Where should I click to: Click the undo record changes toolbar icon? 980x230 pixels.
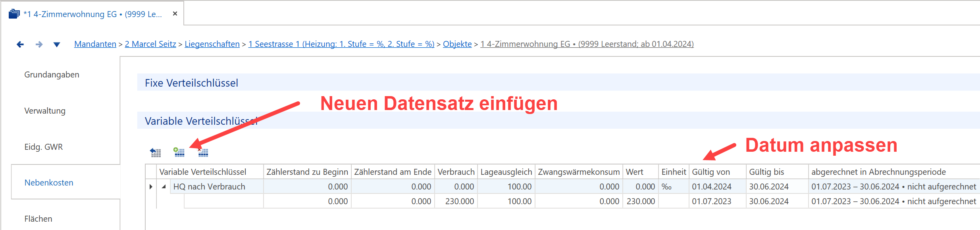(155, 152)
